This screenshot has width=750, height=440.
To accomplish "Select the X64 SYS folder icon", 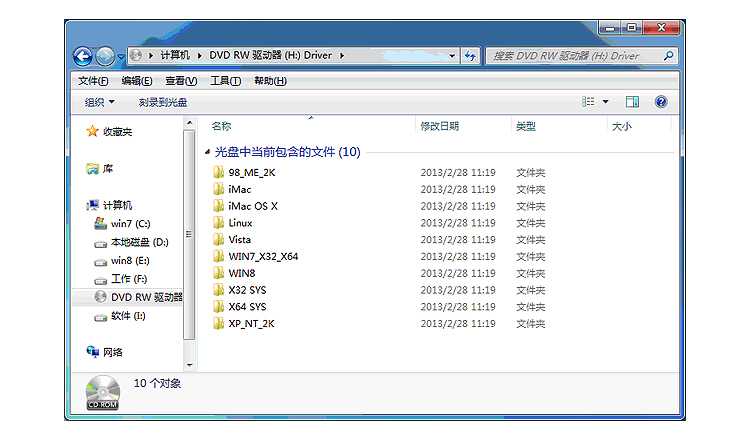I will point(219,306).
